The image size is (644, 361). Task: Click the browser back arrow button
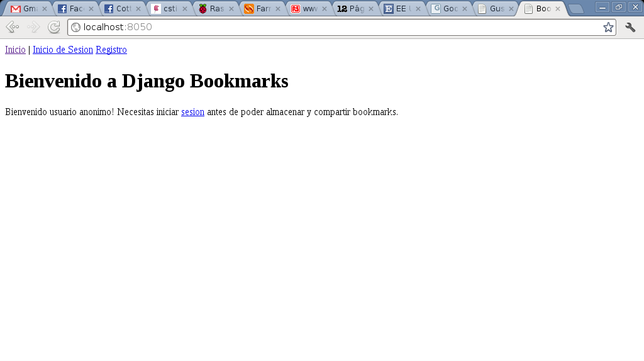click(12, 27)
